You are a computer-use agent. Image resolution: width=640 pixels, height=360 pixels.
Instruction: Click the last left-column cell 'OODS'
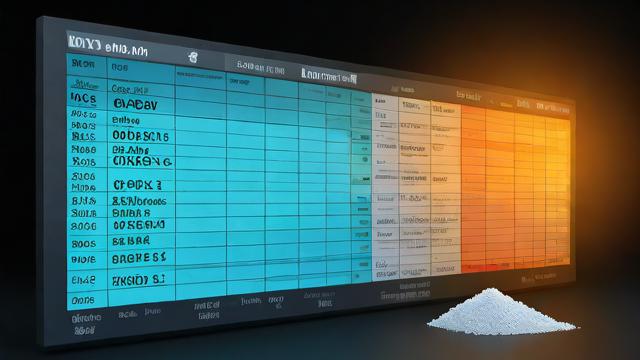pyautogui.click(x=83, y=300)
